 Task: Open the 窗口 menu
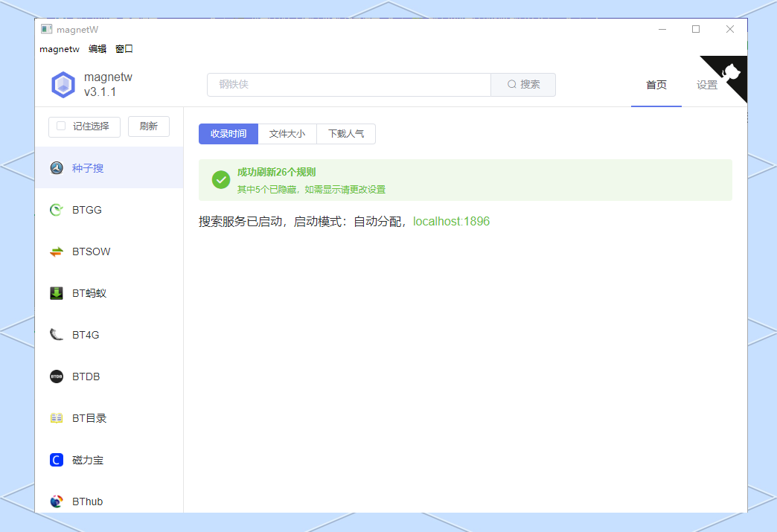click(124, 49)
